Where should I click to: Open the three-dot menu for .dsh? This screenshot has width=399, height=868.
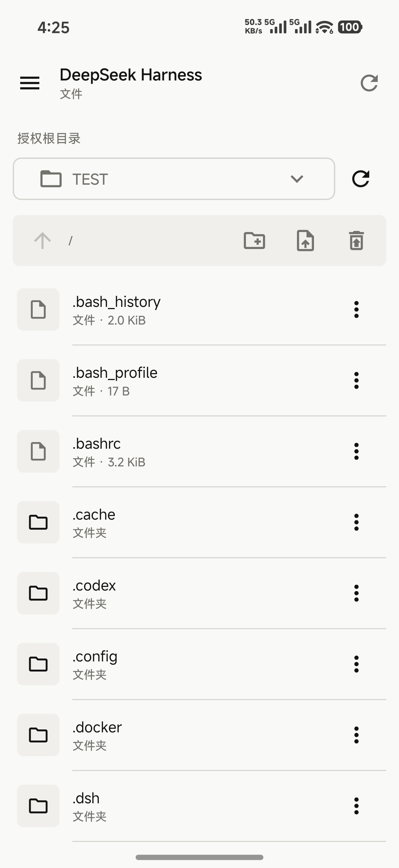click(356, 806)
